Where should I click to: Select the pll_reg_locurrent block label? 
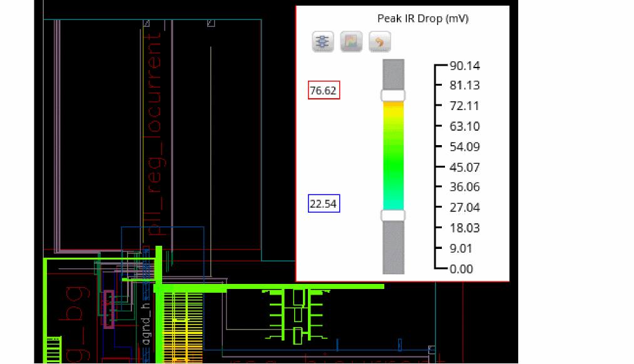(152, 138)
